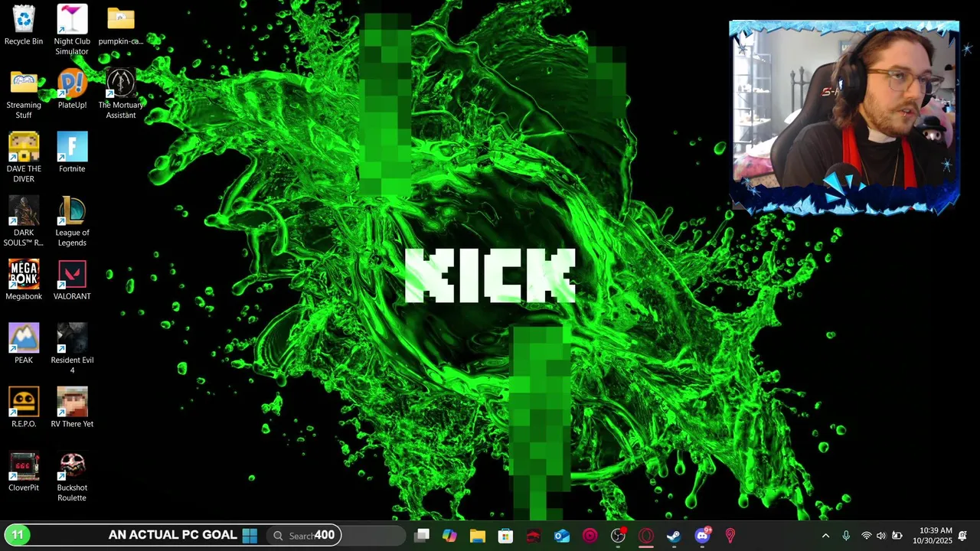The image size is (980, 551).
Task: Open the red icon next to Microsoft Store
Action: (x=534, y=536)
